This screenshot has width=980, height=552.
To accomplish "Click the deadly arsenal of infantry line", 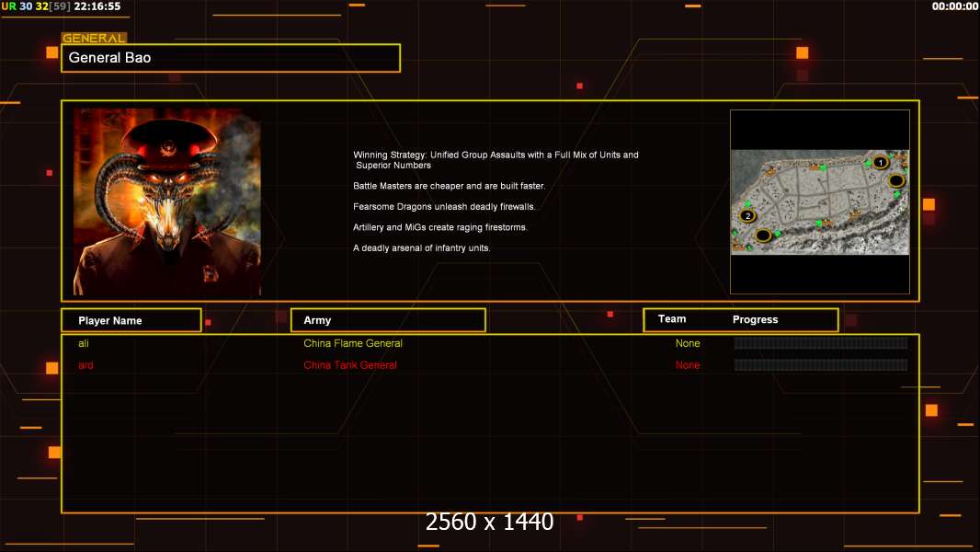I will (x=421, y=247).
